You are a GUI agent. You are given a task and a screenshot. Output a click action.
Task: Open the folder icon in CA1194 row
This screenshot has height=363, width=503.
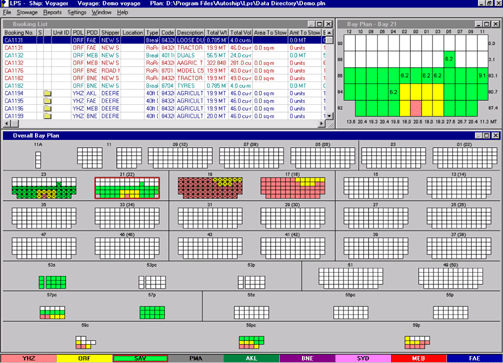[48, 93]
